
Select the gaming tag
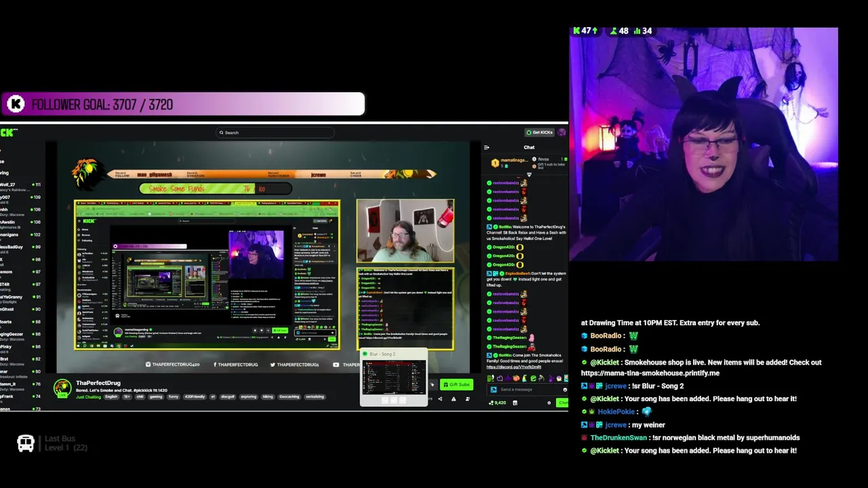(x=156, y=397)
